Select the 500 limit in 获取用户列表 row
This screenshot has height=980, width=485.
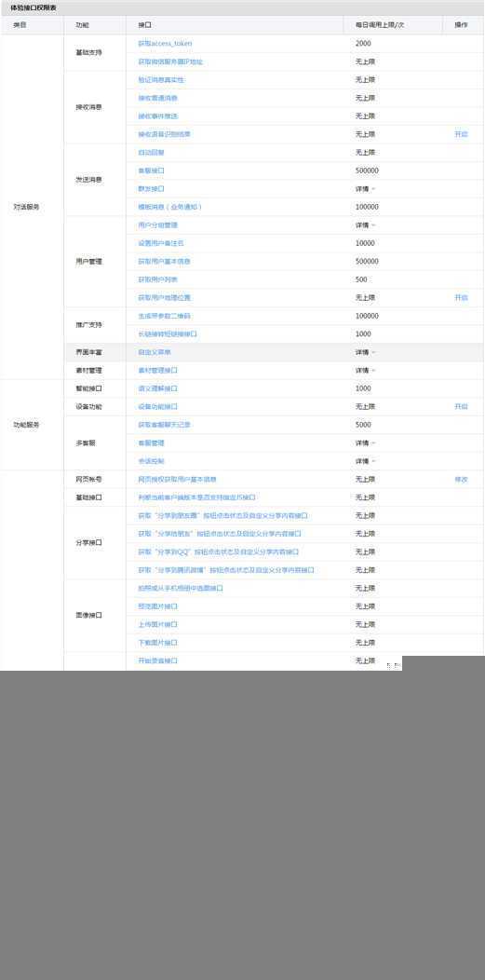(x=361, y=279)
